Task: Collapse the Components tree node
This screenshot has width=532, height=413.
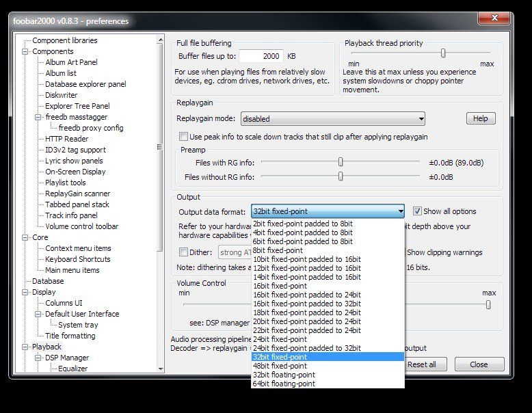Action: 25,51
